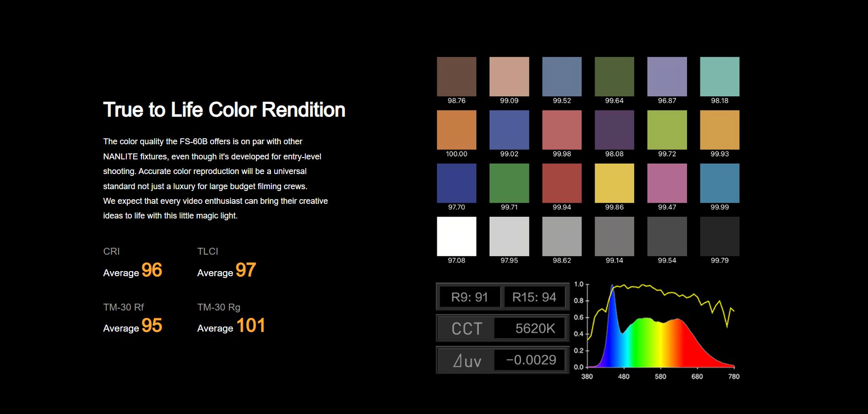Select the yellow-green swatch labeled 99.72
This screenshot has height=414, width=868.
tap(667, 130)
